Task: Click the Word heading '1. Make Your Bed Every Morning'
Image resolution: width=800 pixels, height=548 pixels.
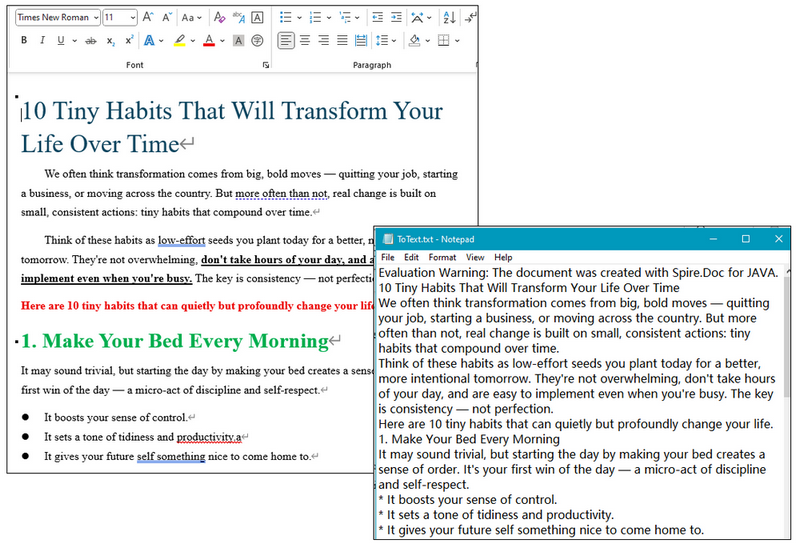Action: tap(174, 341)
